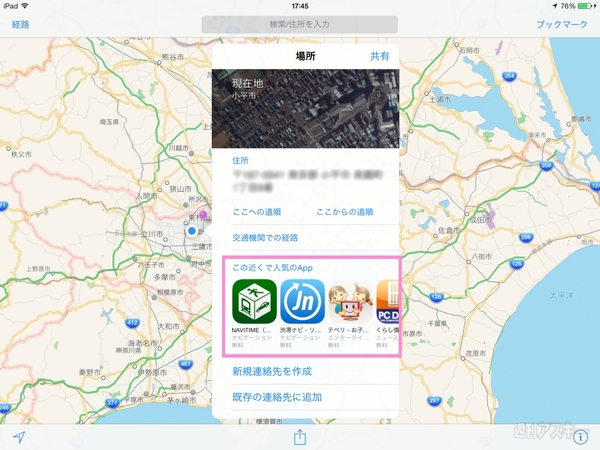The image size is (600, 450).
Task: Tap the 埼玉県 prefecture label
Action: [109, 122]
